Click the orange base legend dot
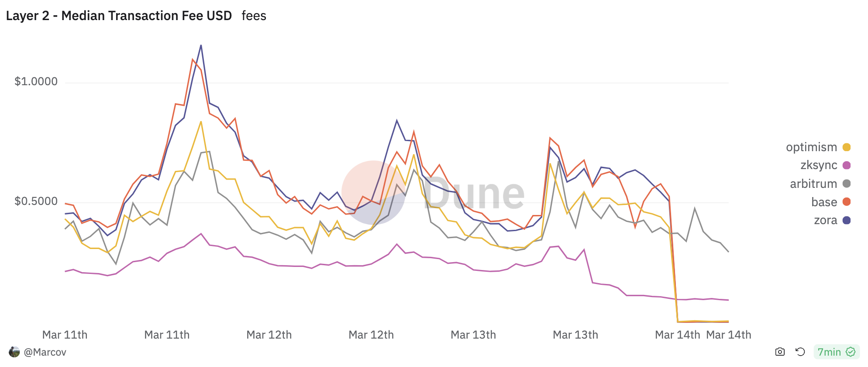 click(847, 202)
